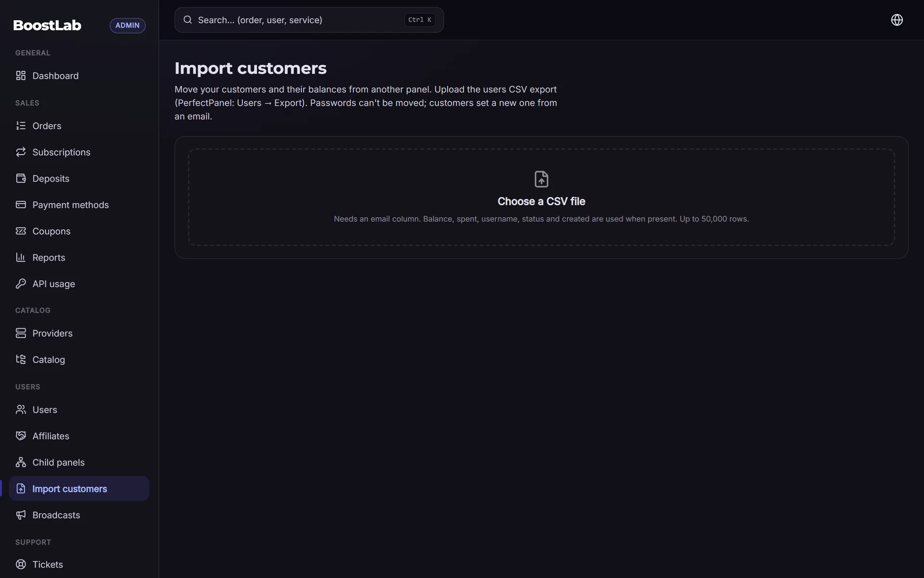924x578 pixels.
Task: Navigate to Payment methods
Action: pyautogui.click(x=79, y=205)
